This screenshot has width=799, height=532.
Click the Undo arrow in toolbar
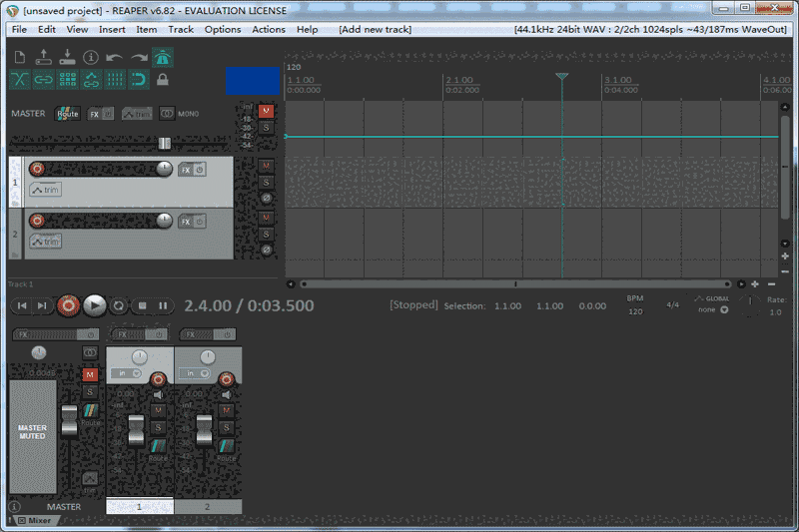tap(115, 57)
